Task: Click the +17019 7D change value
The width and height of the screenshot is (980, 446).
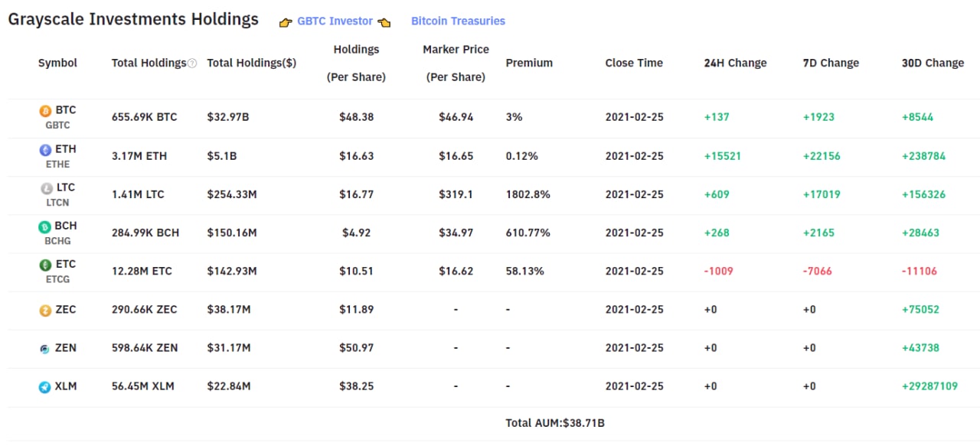Action: 822,194
